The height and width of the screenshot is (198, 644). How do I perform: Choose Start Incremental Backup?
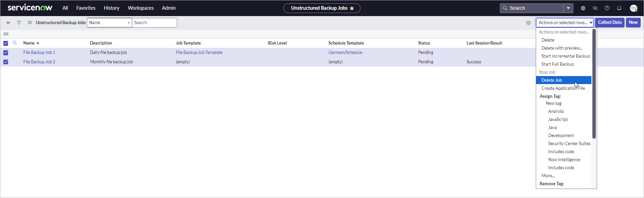click(564, 56)
